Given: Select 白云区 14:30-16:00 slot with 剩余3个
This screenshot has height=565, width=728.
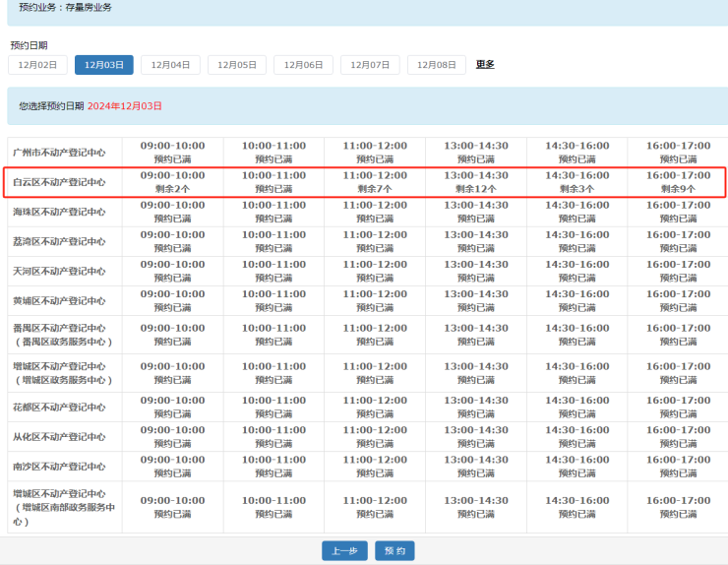Looking at the screenshot, I should [576, 182].
